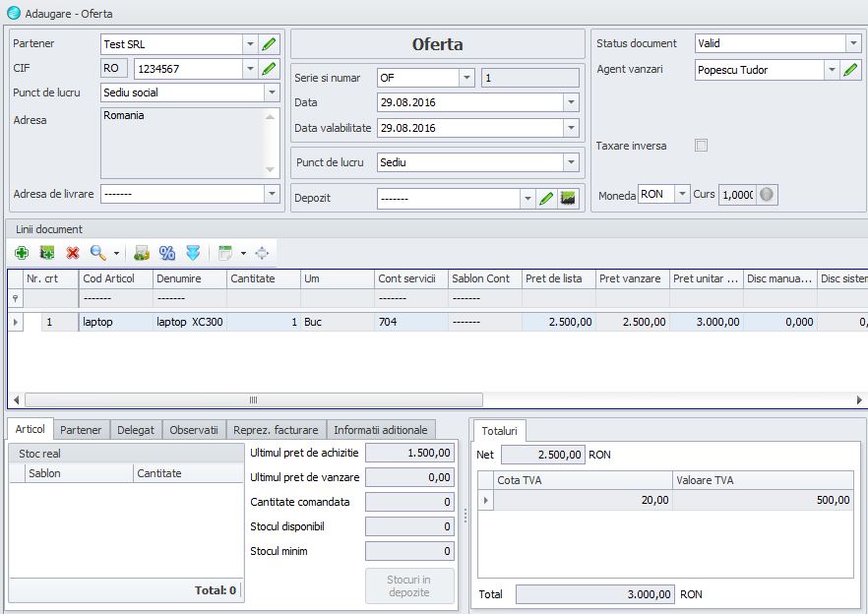Sort by the Cod Articol column header

pos(116,278)
